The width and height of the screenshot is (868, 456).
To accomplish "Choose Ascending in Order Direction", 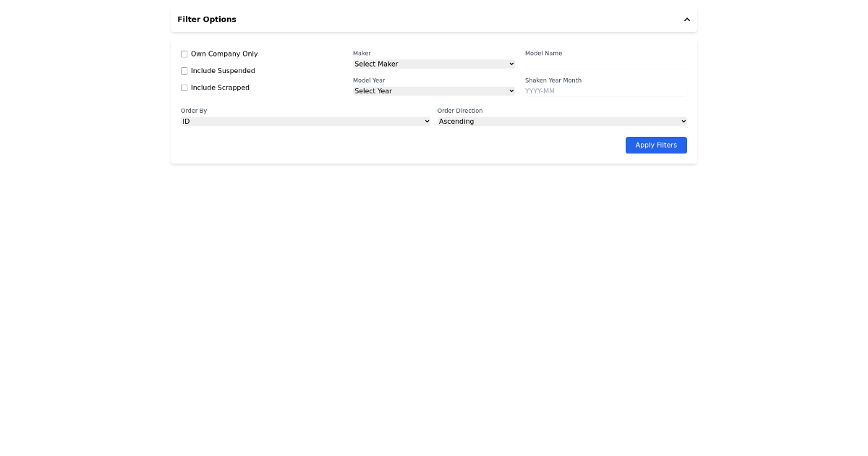I will coord(562,121).
